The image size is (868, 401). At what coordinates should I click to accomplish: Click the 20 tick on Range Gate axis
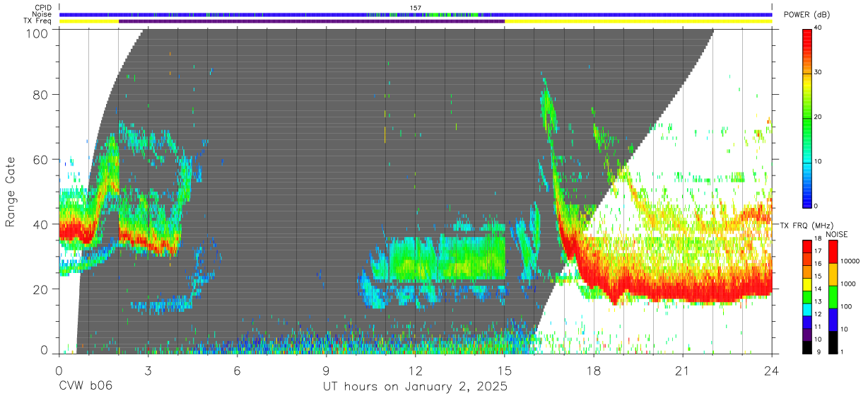(x=41, y=289)
